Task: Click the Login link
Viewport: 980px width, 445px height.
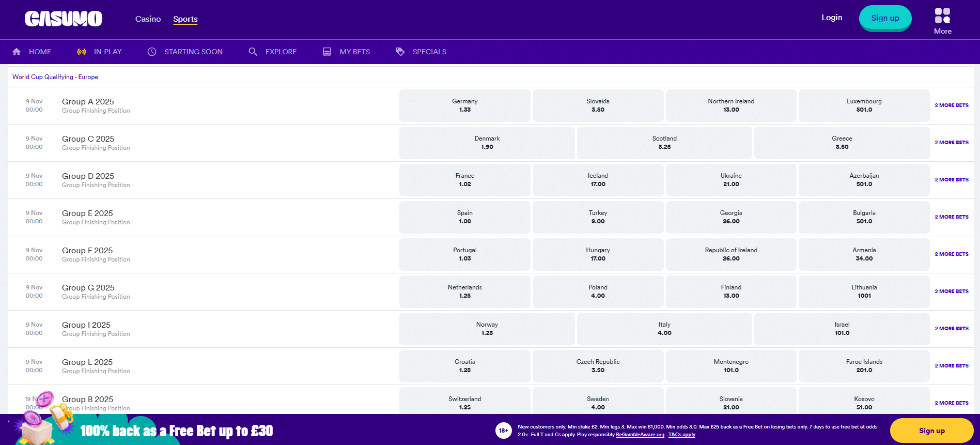Action: tap(832, 18)
